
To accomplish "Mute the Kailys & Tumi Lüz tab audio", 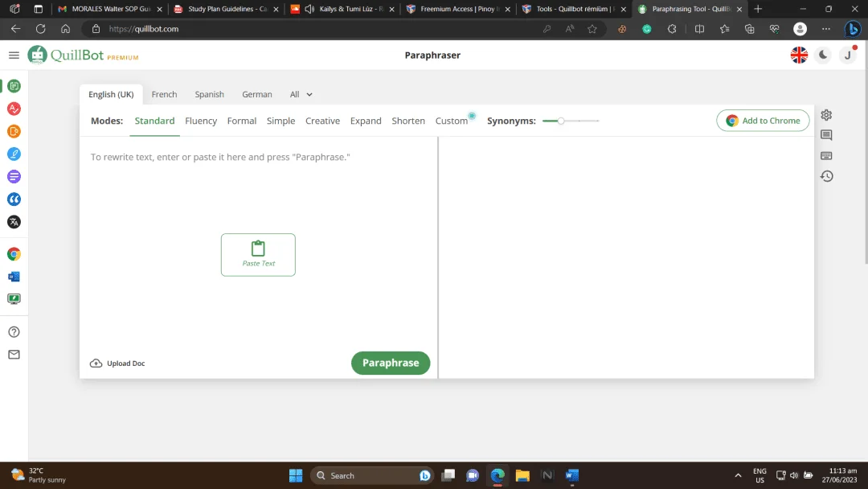I will (309, 9).
